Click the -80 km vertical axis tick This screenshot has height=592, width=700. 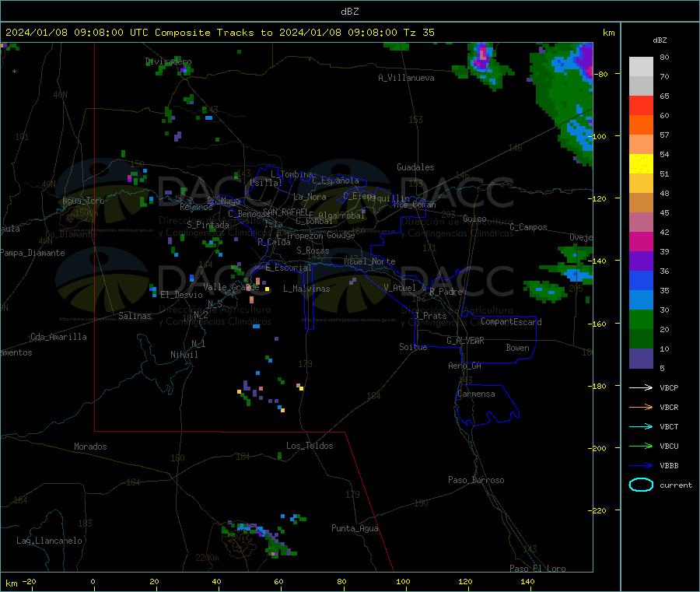pos(601,74)
